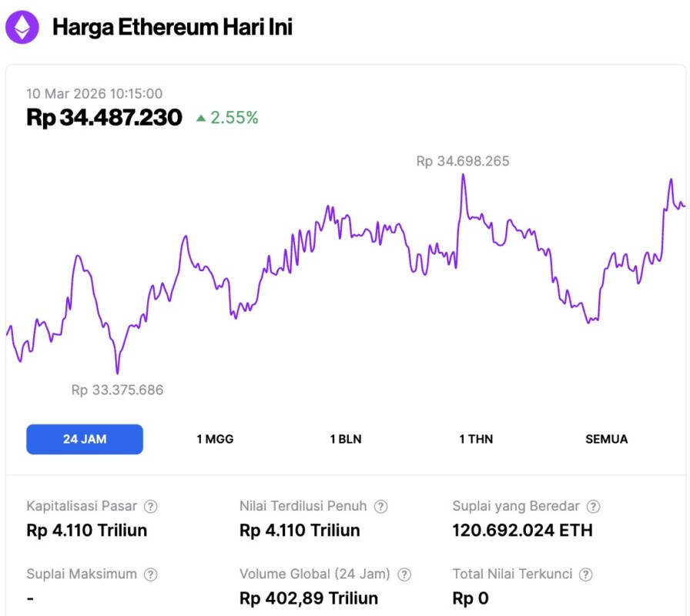Click the 2.55% change percentage
Viewport: 690px width, 616px height.
click(234, 119)
